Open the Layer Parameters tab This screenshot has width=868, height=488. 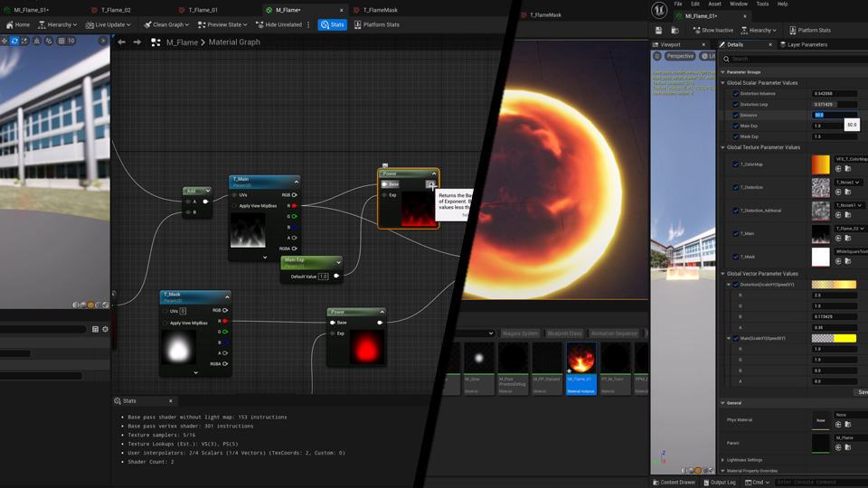tap(807, 44)
